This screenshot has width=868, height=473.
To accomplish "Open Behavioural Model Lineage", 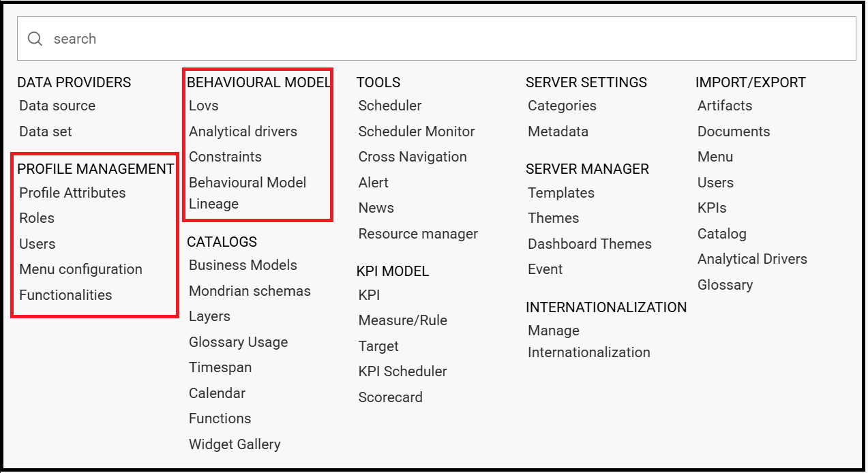I will click(248, 193).
